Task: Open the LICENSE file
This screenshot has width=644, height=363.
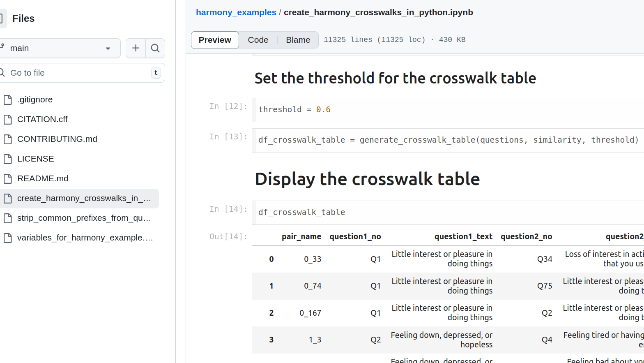Action: point(36,159)
